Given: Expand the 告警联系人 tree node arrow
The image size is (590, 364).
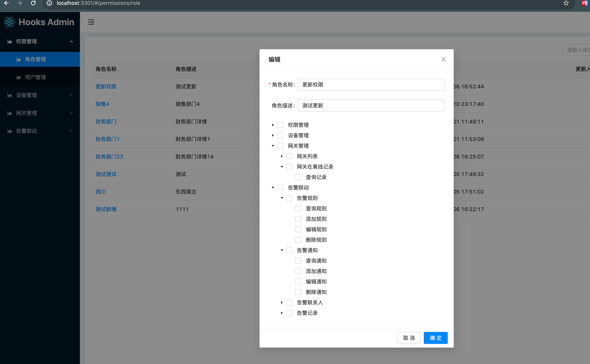Looking at the screenshot, I should click(x=282, y=303).
